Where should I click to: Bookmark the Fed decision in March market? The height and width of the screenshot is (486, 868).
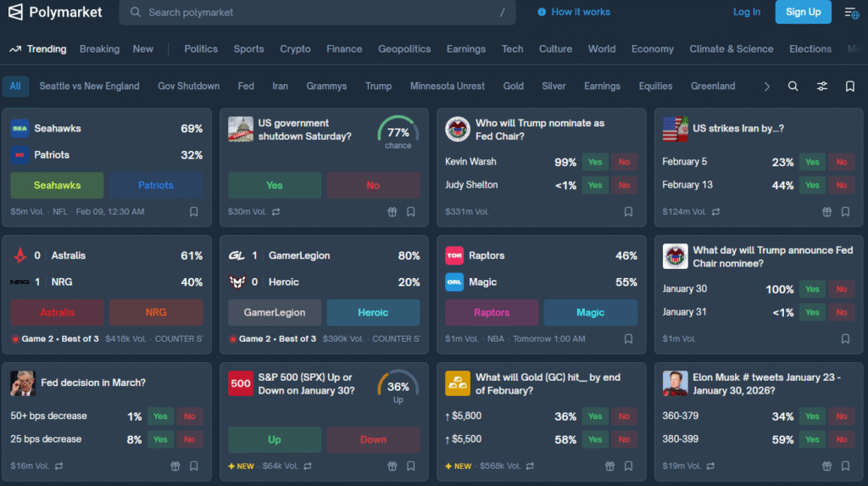click(194, 466)
